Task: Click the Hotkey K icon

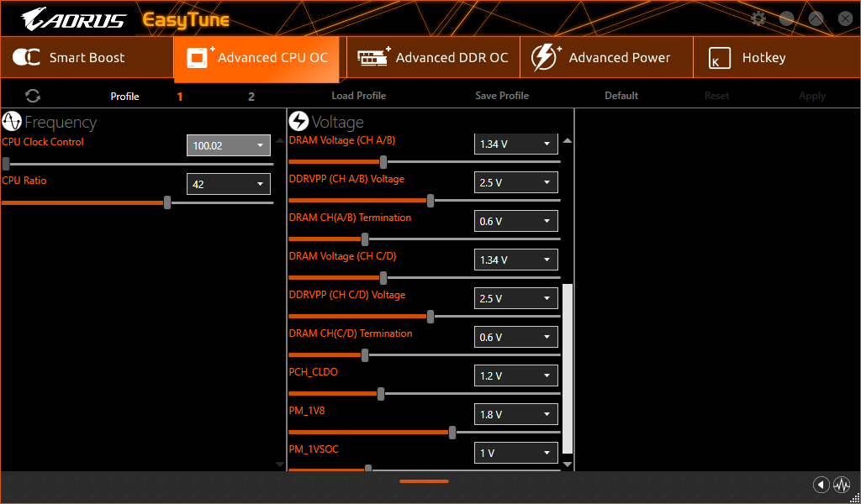Action: (720, 58)
